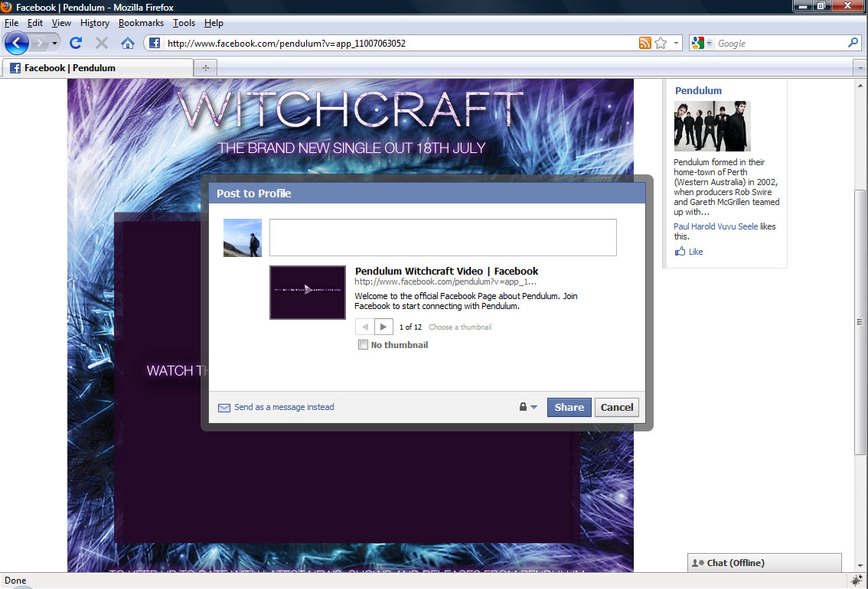Click the shared URL text in dialog

445,281
